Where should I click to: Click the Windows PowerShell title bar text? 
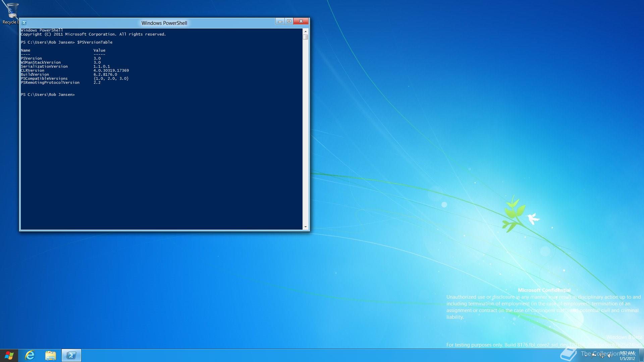tap(164, 23)
